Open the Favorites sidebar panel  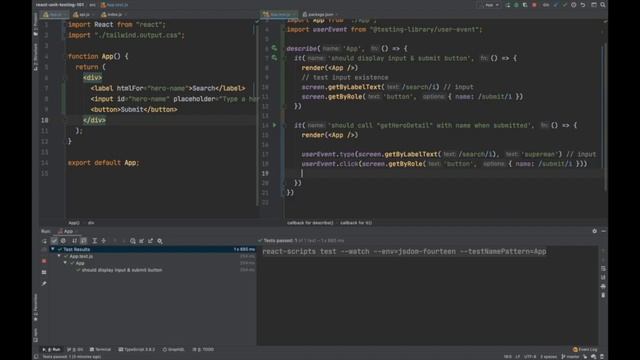(36, 306)
